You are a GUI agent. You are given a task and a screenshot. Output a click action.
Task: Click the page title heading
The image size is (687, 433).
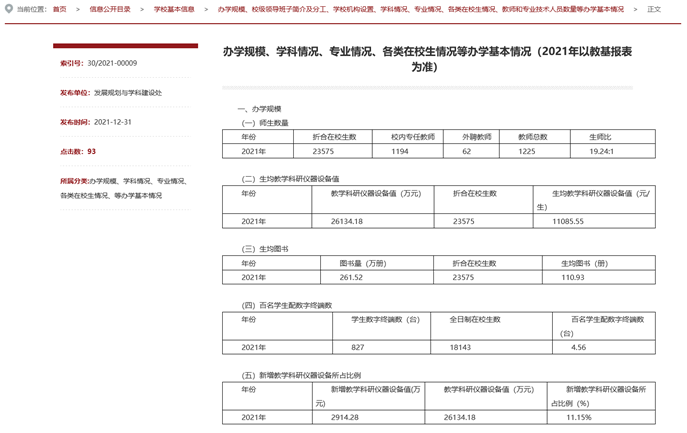click(427, 59)
